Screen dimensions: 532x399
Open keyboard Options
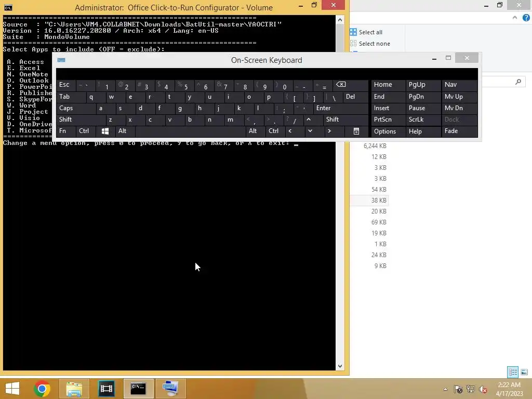point(388,131)
